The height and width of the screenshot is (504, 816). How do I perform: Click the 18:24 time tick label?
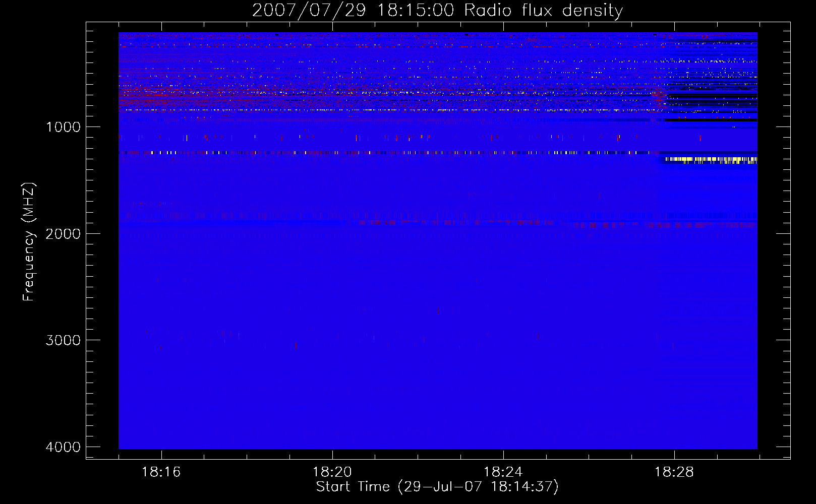[x=503, y=472]
